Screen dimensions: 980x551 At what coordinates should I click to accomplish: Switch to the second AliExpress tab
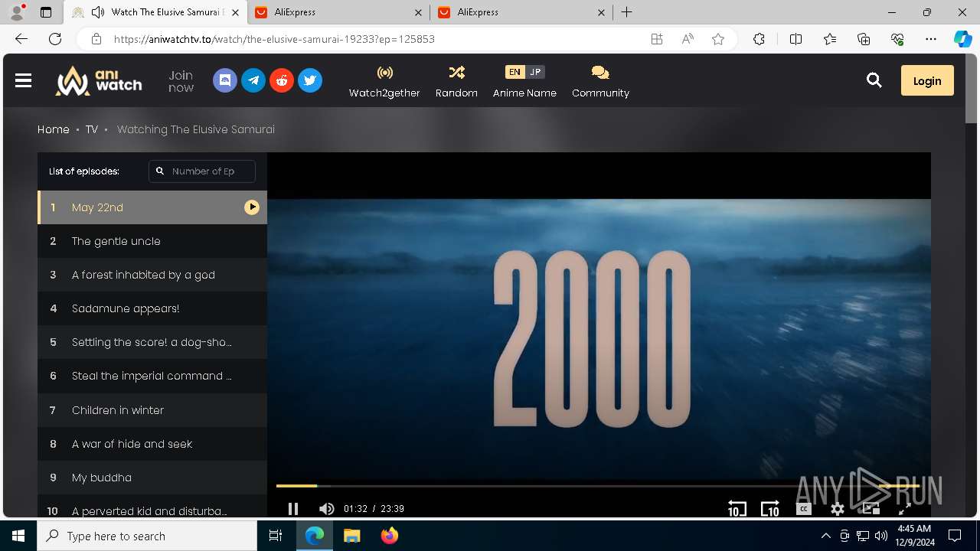[521, 12]
